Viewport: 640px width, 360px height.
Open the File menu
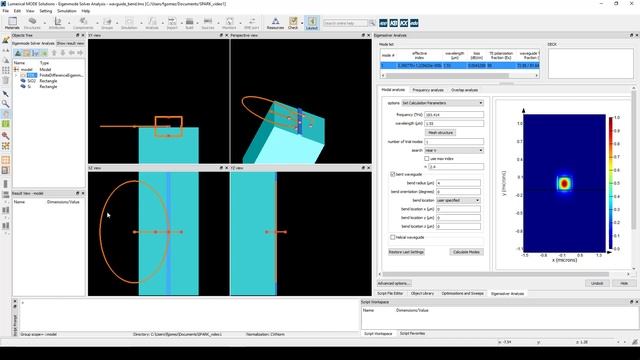(x=6, y=11)
